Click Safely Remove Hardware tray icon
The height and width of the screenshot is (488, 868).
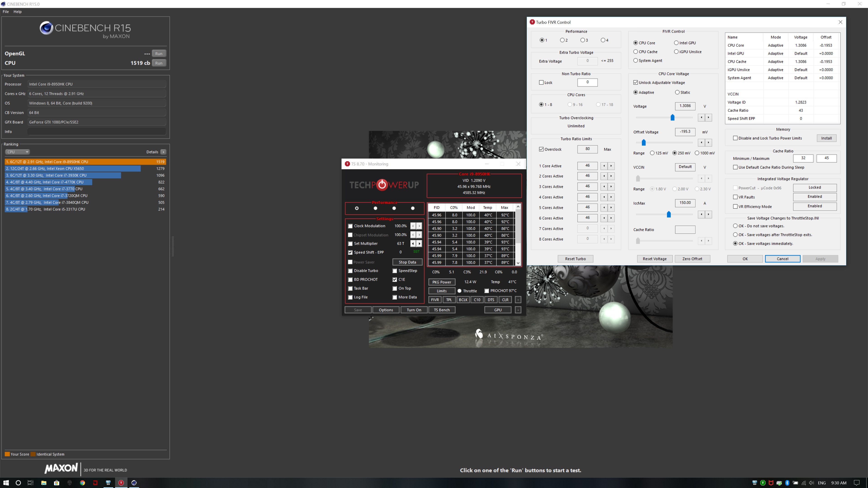779,483
